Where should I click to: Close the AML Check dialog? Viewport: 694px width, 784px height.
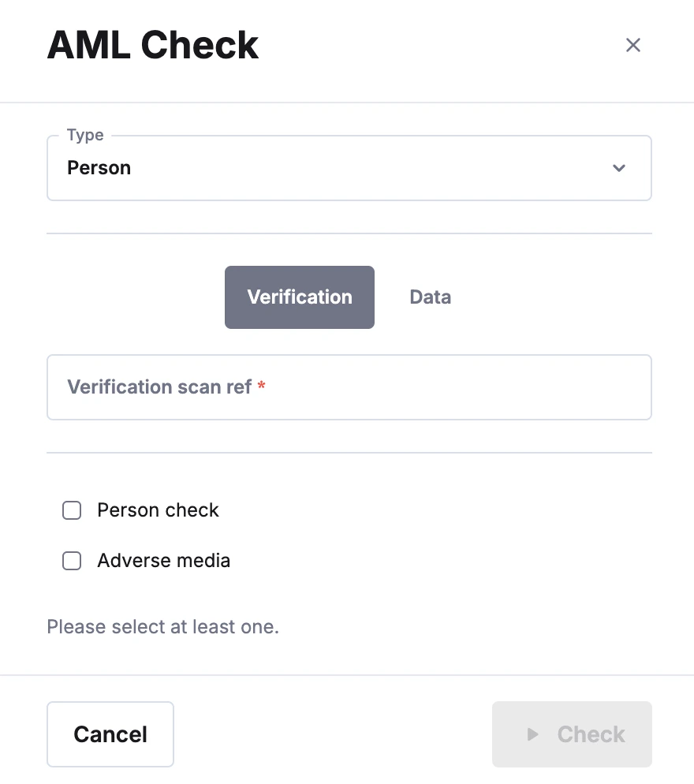click(632, 45)
